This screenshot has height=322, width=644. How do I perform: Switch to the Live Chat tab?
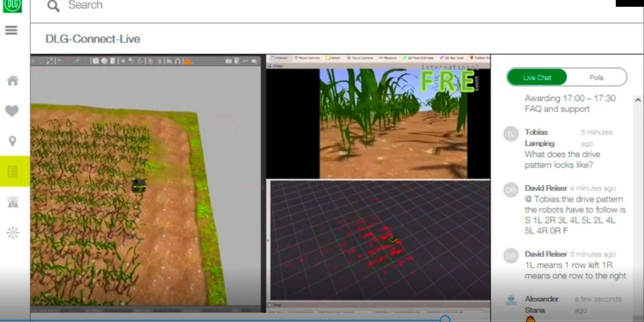[537, 77]
